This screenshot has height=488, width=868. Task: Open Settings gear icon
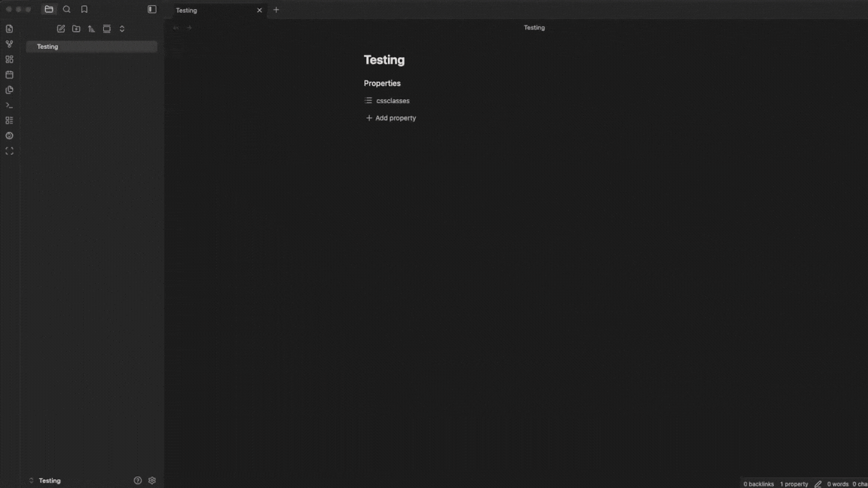[x=152, y=480]
